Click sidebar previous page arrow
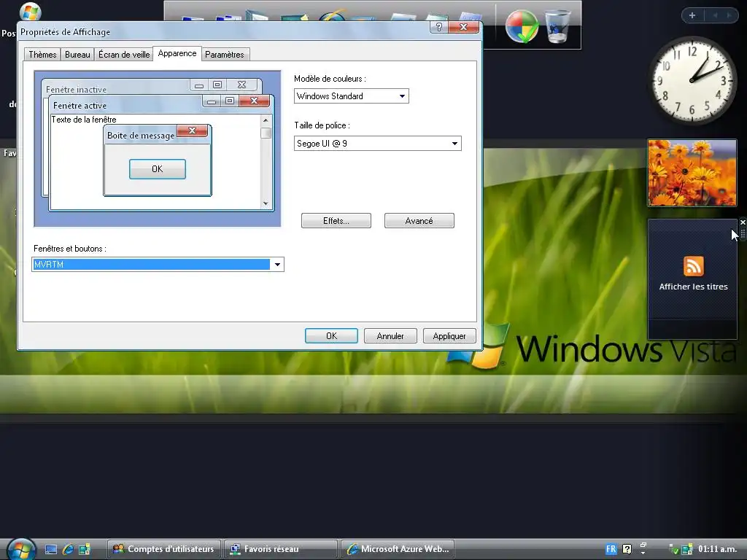The height and width of the screenshot is (560, 747). [x=715, y=15]
